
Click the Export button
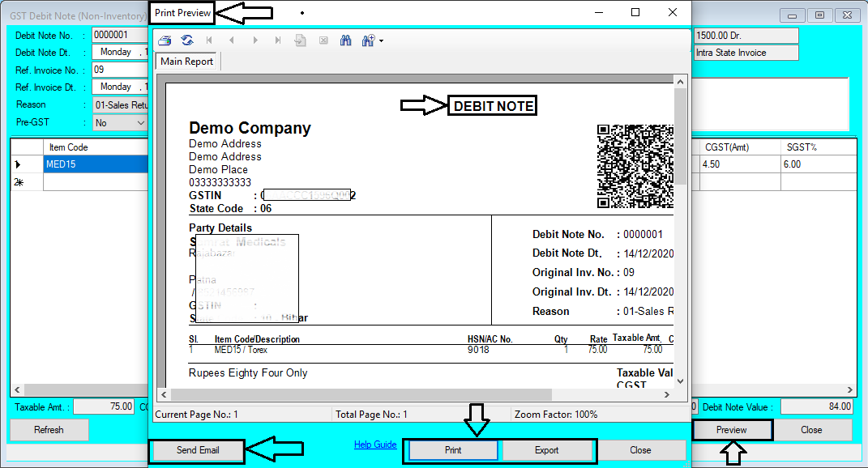(549, 450)
